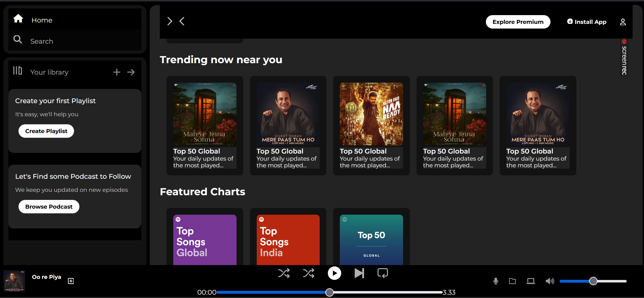The width and height of the screenshot is (644, 298).
Task: Click Oo re Piya song title
Action: click(46, 277)
